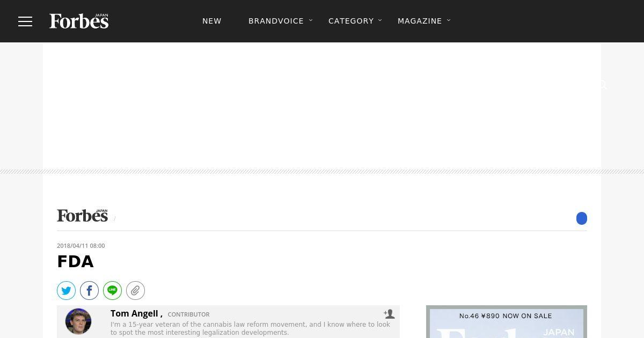Image resolution: width=644 pixels, height=338 pixels.
Task: Share article on Twitter
Action: tap(67, 291)
